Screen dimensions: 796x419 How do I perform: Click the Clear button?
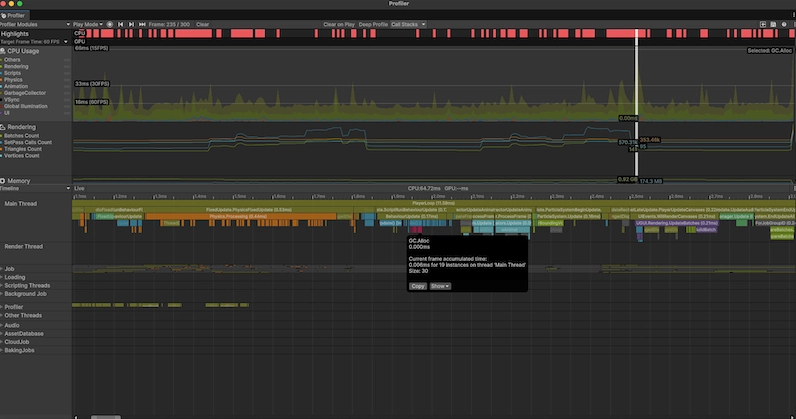click(203, 24)
